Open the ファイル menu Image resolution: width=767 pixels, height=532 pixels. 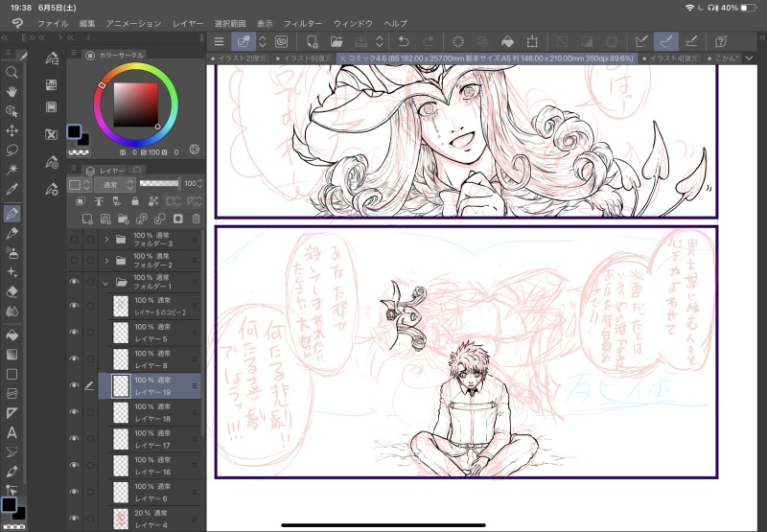tap(53, 23)
